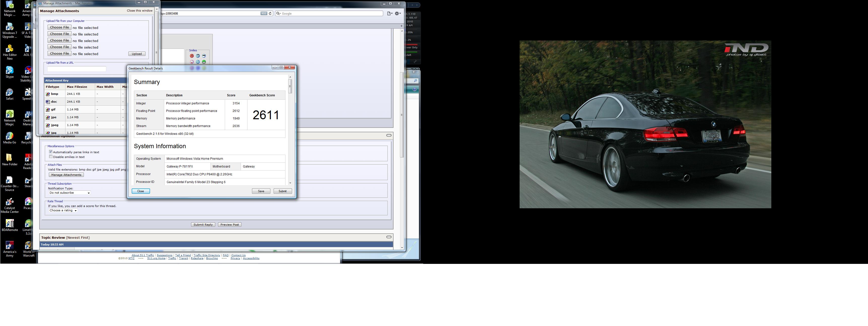Image resolution: width=868 pixels, height=326 pixels.
Task: Insert the sunglasses cool smiley
Action: (204, 56)
